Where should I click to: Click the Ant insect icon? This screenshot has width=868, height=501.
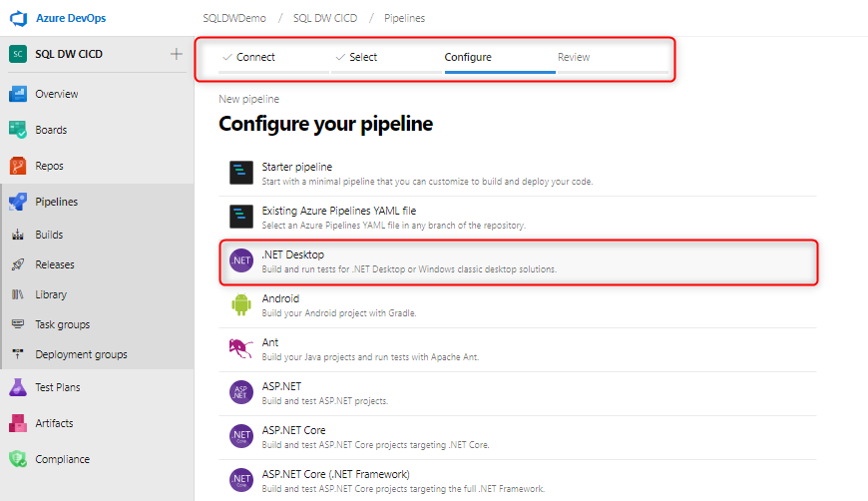(x=241, y=348)
